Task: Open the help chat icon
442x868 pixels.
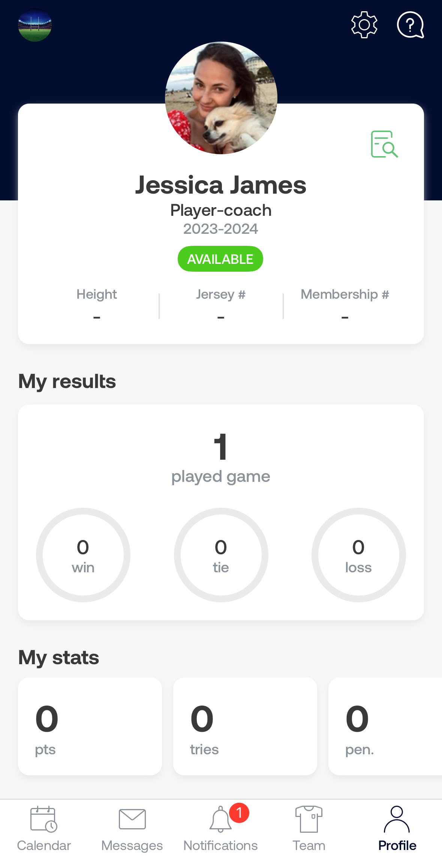Action: tap(411, 25)
